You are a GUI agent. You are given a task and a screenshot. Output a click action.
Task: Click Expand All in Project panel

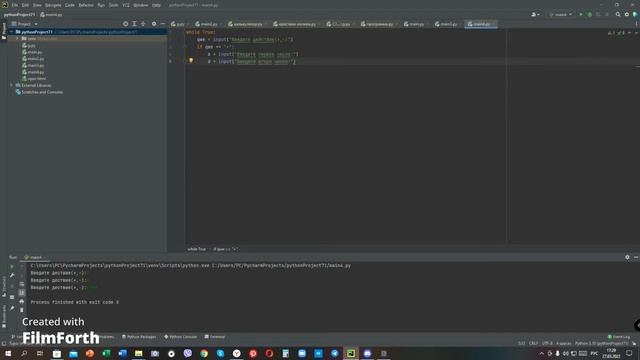(134, 24)
